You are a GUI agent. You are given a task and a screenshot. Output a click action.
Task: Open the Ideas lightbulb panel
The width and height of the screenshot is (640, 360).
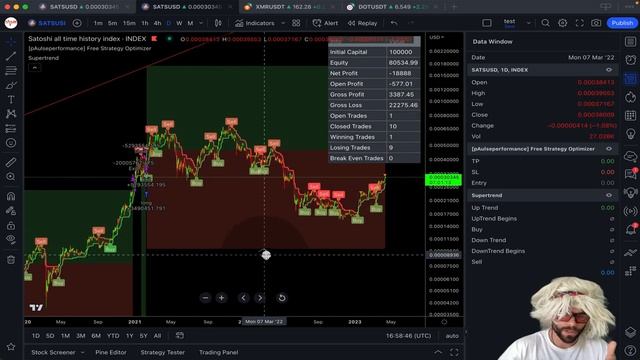coord(631,134)
